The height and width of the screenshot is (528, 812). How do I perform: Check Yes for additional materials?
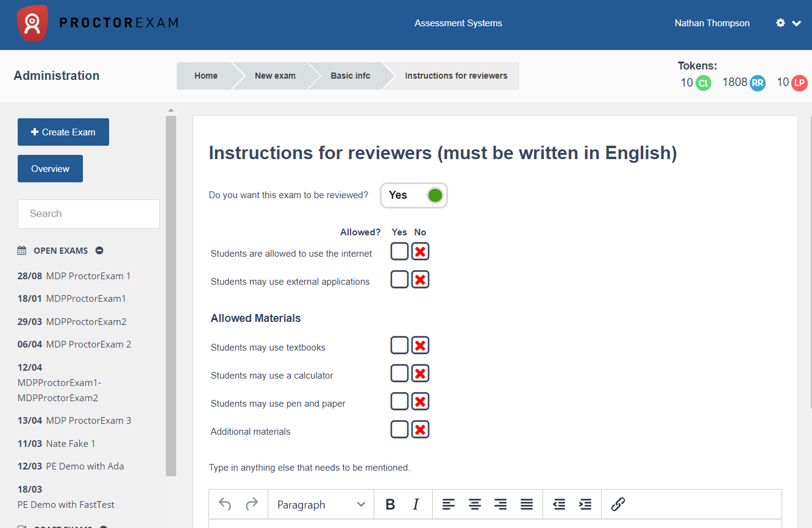(400, 429)
